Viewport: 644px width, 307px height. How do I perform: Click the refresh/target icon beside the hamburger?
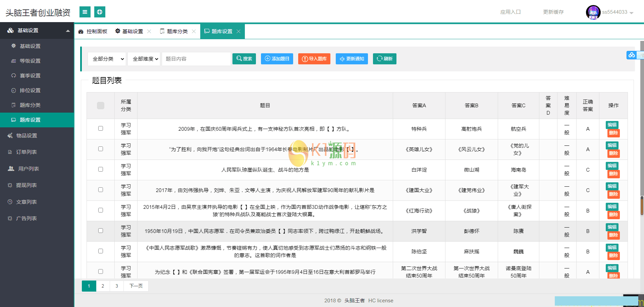100,12
